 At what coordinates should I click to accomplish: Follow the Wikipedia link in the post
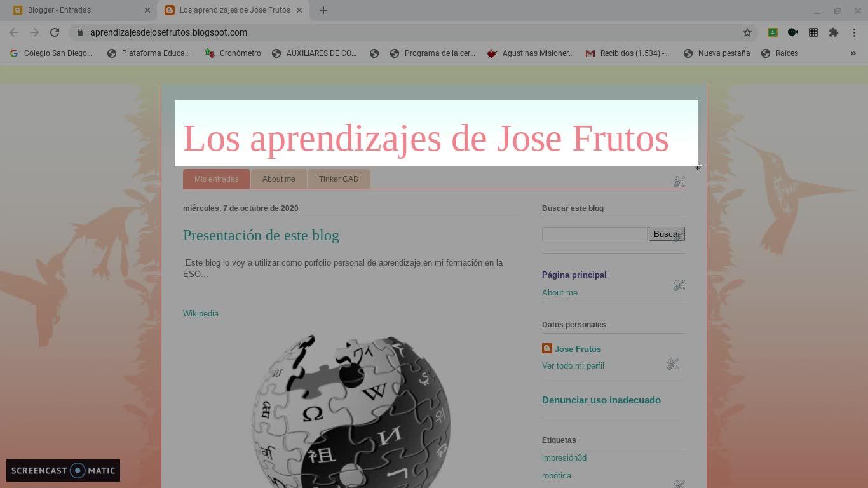(x=201, y=313)
